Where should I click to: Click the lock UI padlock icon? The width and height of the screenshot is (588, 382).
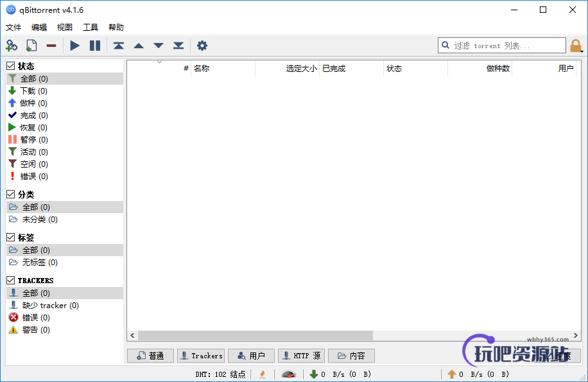[x=576, y=46]
